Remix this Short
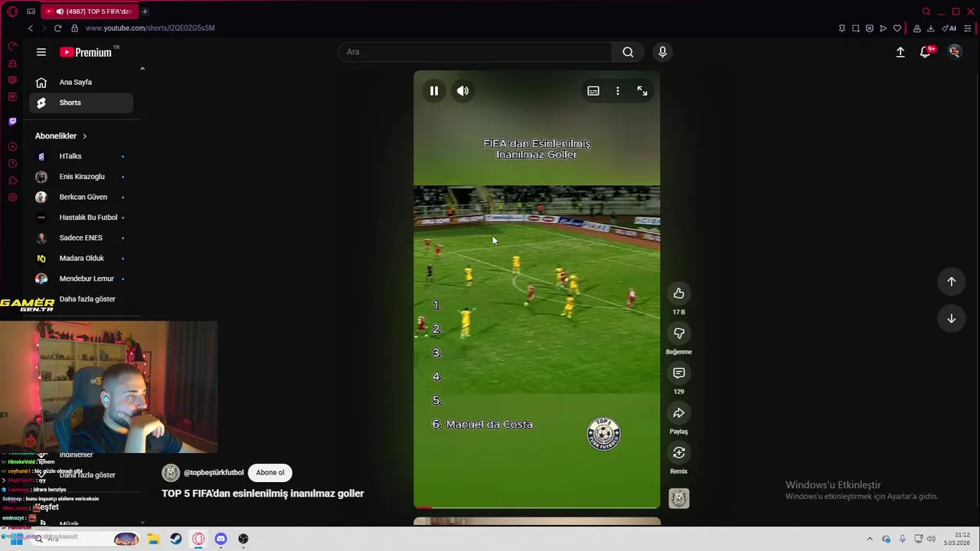The image size is (980, 551). click(x=679, y=452)
